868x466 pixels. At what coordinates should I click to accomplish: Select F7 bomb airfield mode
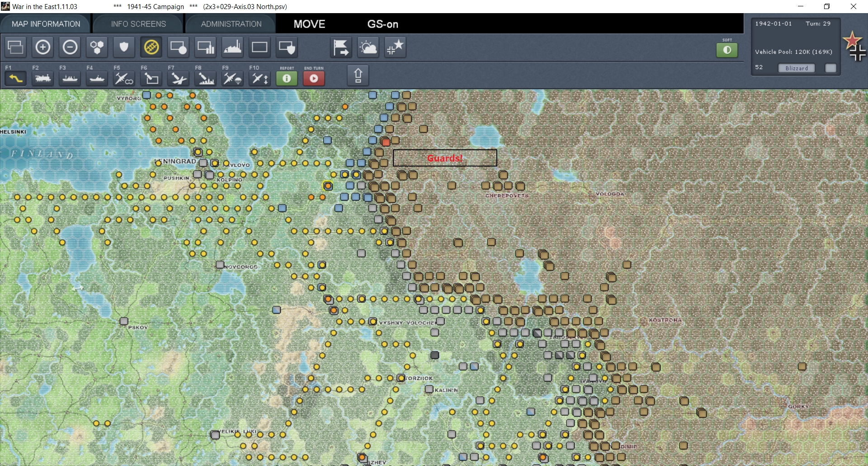(179, 78)
